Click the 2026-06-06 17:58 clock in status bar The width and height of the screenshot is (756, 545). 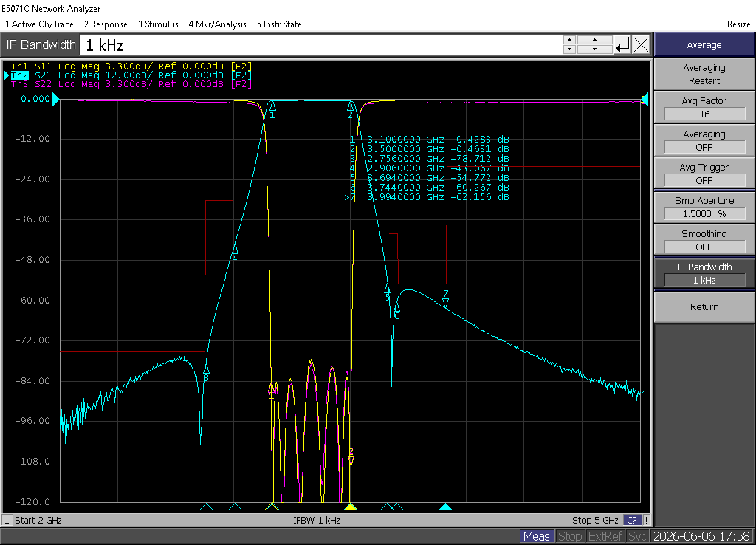tap(701, 536)
